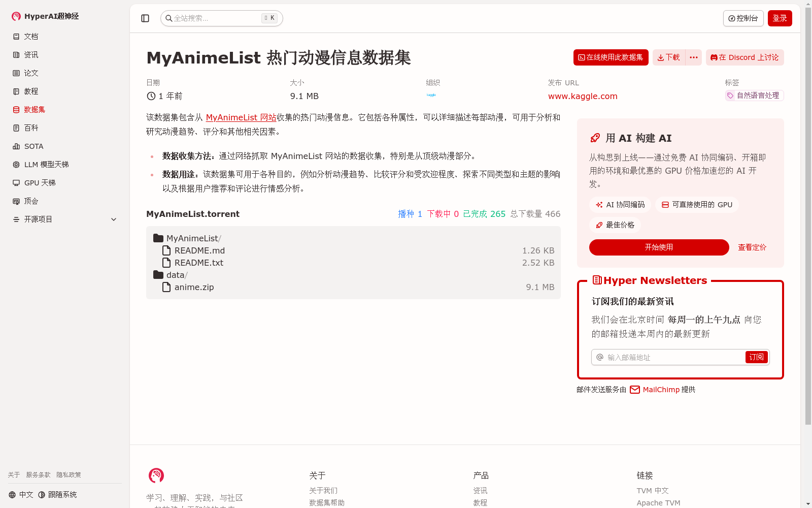Click the 开始使用 button
Image resolution: width=812 pixels, height=508 pixels.
[x=659, y=247]
